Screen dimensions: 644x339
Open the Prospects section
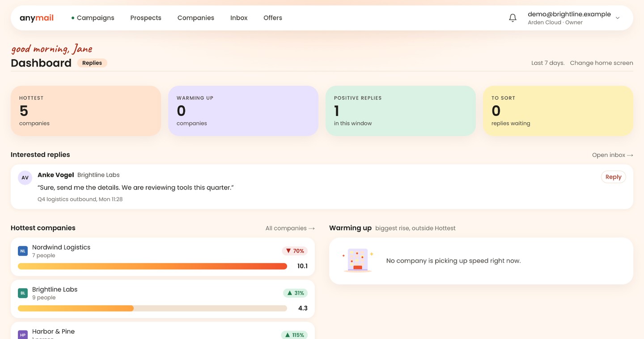pos(146,18)
